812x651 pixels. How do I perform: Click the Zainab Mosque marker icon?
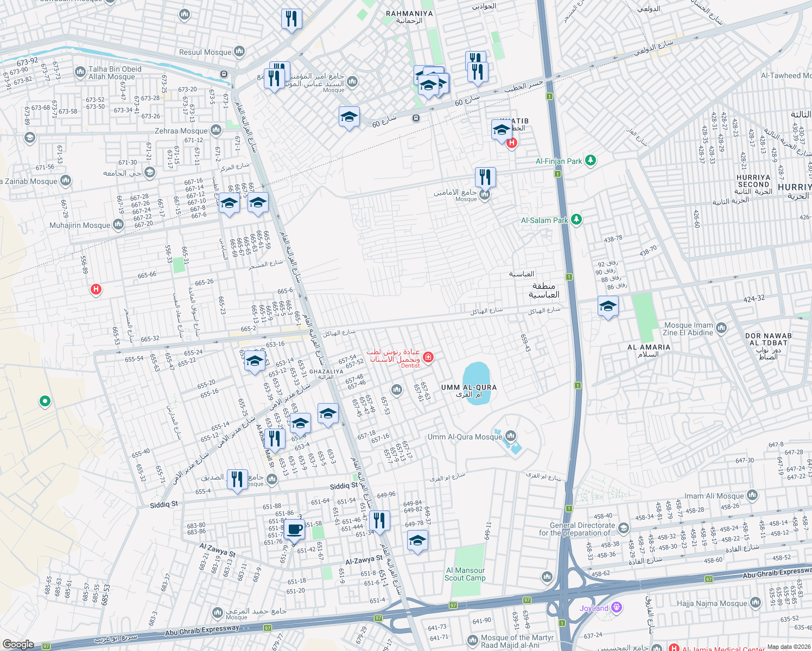point(66,180)
